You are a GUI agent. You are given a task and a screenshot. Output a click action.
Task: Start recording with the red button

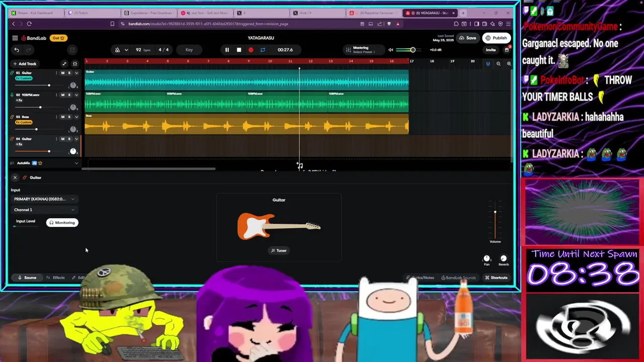(251, 50)
